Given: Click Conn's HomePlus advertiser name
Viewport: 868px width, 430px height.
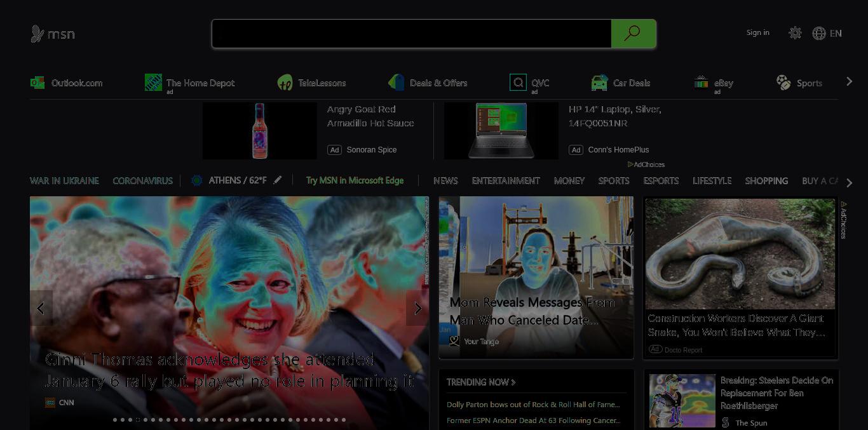Looking at the screenshot, I should 618,150.
